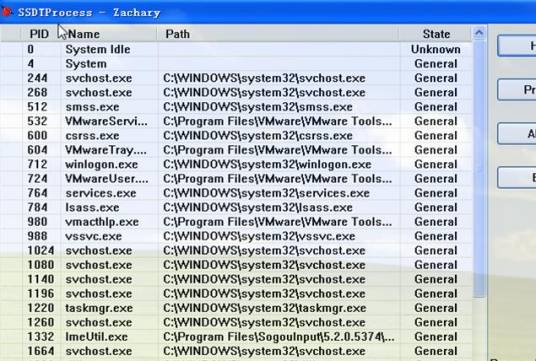
Task: Select svchost.exe row with PID 1260
Action: [236, 322]
